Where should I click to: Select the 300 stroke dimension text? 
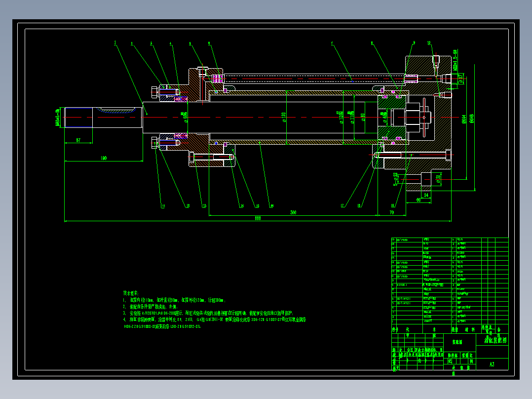(x=294, y=212)
